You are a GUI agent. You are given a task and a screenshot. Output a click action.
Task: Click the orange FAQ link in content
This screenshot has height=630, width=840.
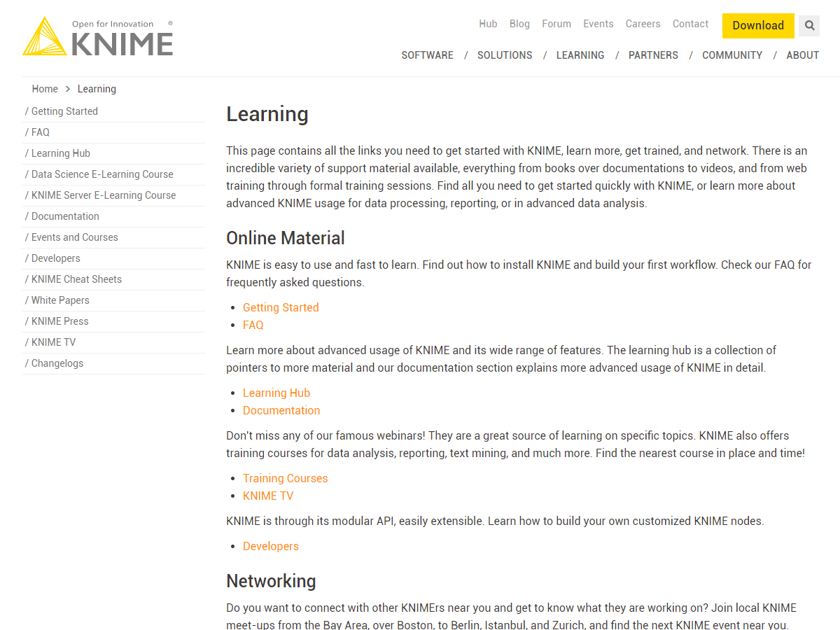[253, 325]
